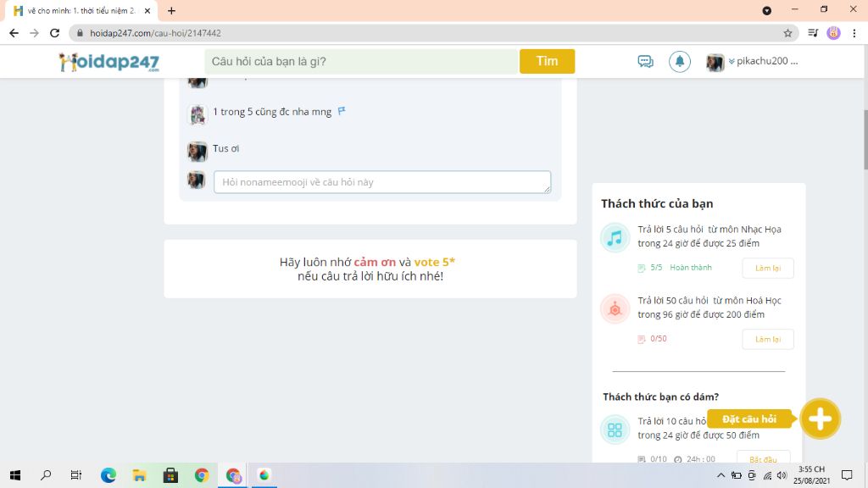Open the media control icon in Chrome toolbar

tap(813, 33)
